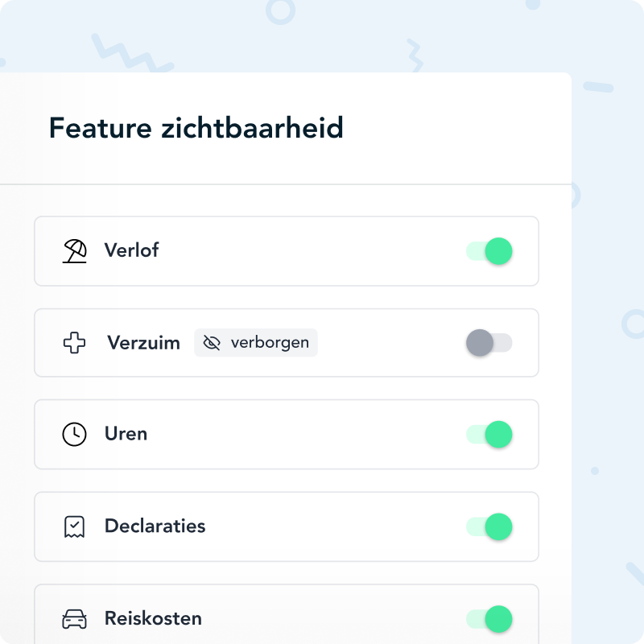Click the Declaraties label text
The image size is (644, 644).
(155, 526)
